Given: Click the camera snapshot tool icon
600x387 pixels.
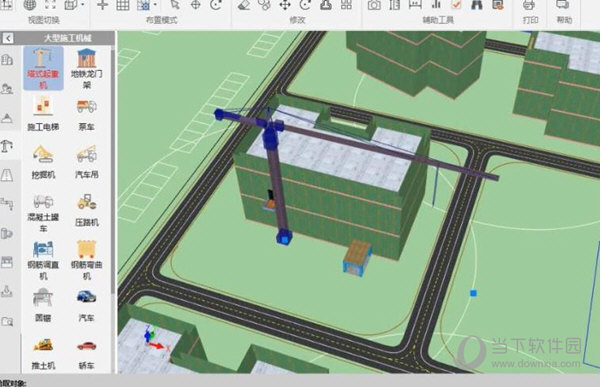Looking at the screenshot, I should click(374, 5).
